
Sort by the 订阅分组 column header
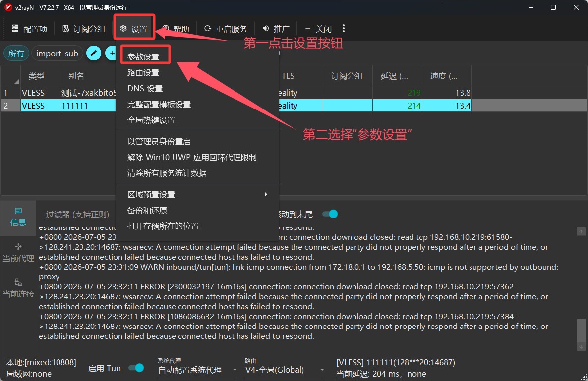[x=347, y=76]
